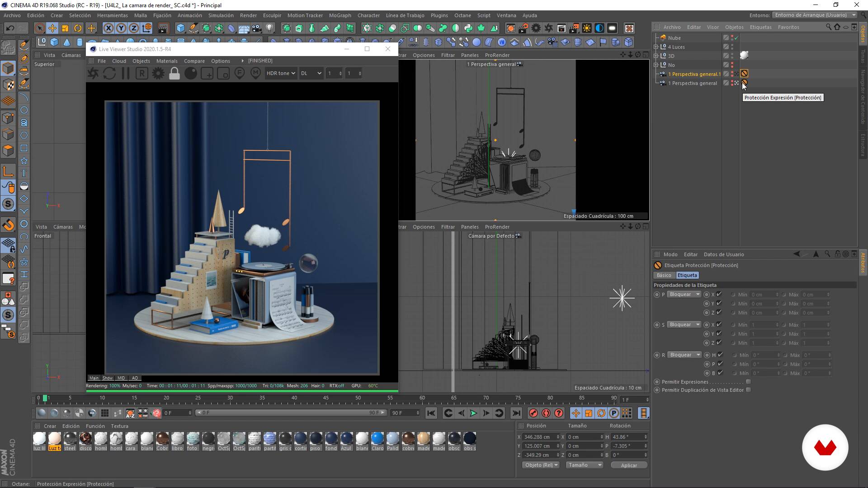
Task: Send scene to Octane Live Viewer render icon
Action: click(93, 73)
